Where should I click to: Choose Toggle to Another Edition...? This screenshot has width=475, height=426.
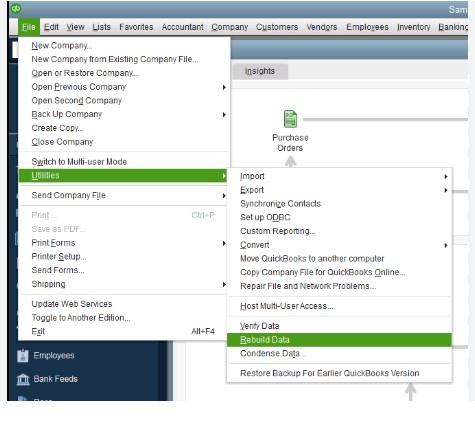(x=124, y=318)
